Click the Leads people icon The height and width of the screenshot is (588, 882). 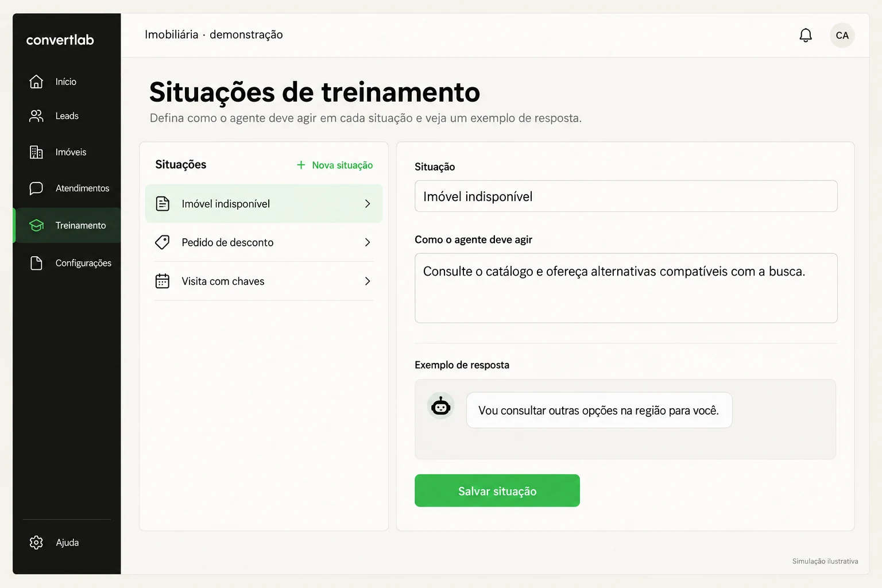tap(36, 116)
